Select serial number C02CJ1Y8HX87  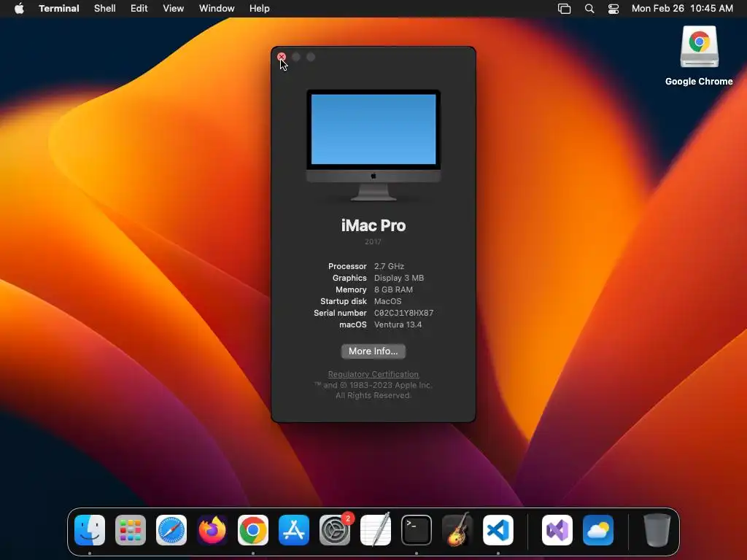pyautogui.click(x=404, y=313)
